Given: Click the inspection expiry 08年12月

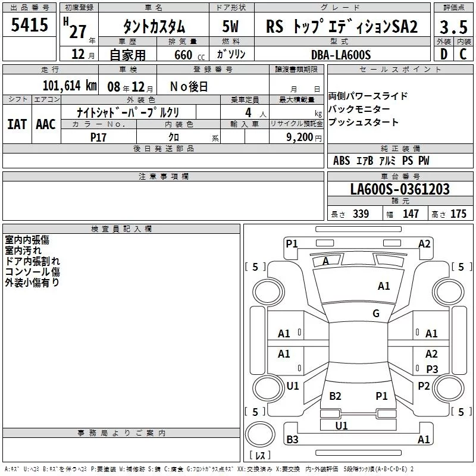Looking at the screenshot, I should (130, 87).
